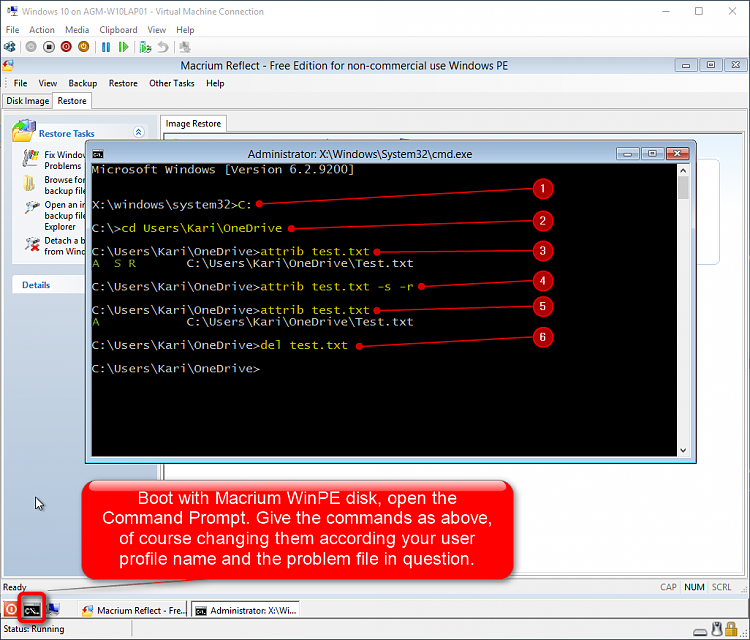Click Browse for backup file link
Image resolution: width=750 pixels, height=640 pixels.
[x=64, y=185]
